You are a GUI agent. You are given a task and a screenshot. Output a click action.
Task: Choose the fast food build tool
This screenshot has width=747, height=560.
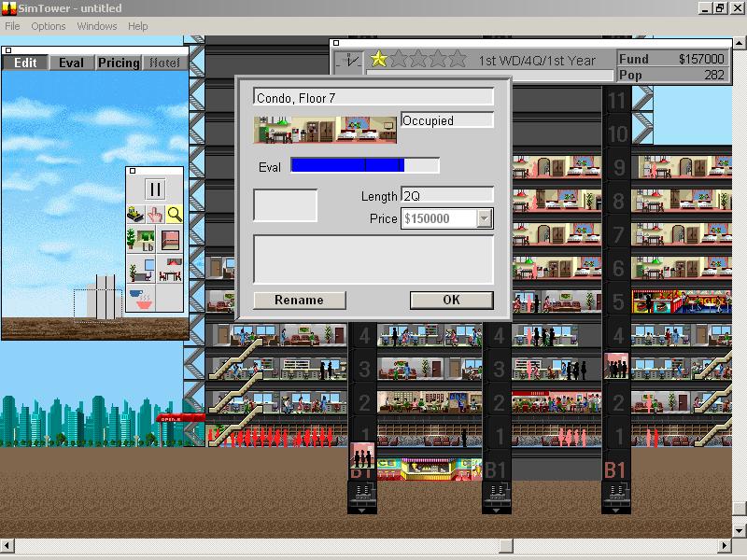pyautogui.click(x=141, y=299)
